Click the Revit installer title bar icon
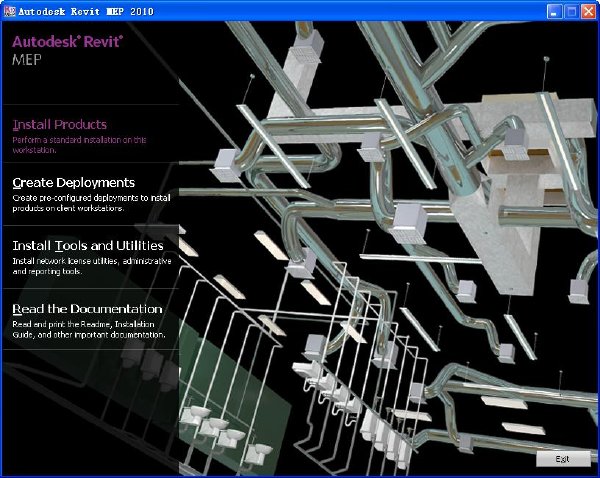Image resolution: width=600 pixels, height=478 pixels. pyautogui.click(x=9, y=11)
